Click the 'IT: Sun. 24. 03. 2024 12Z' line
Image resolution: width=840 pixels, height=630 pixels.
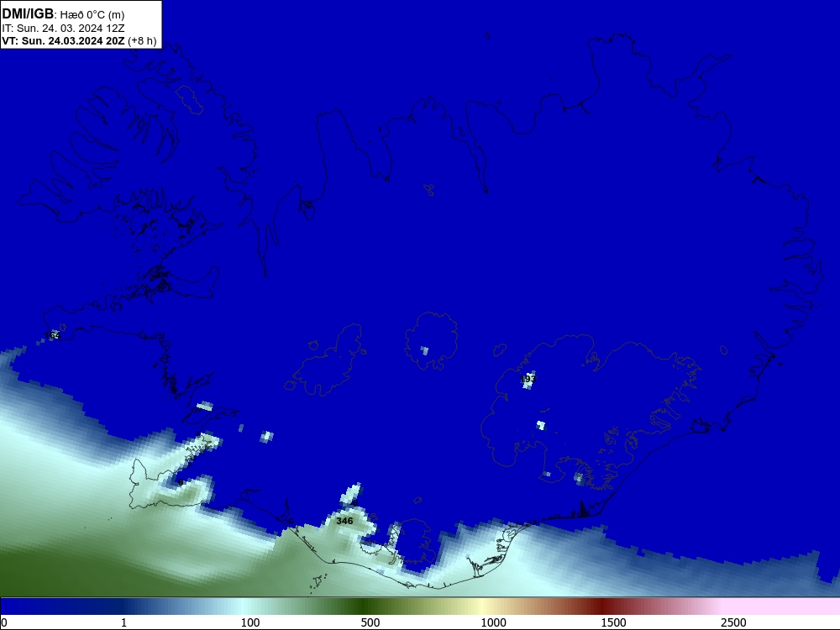[63, 28]
